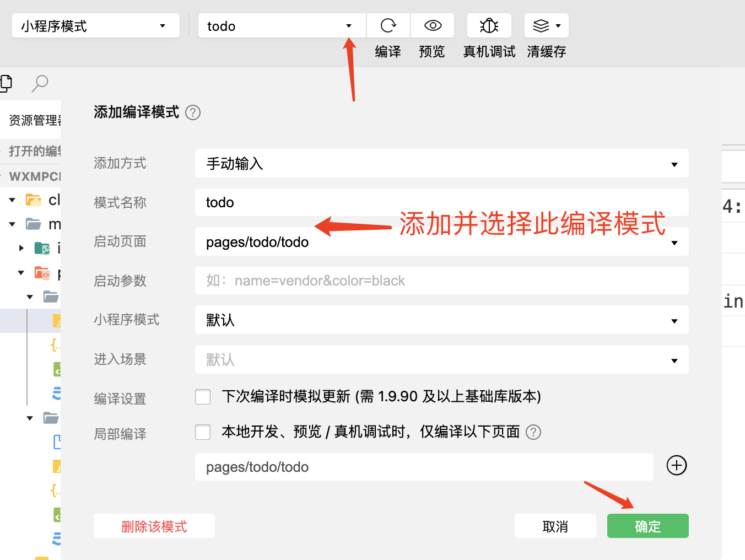745x560 pixels.
Task: Click 删除该模式 button
Action: tap(154, 526)
